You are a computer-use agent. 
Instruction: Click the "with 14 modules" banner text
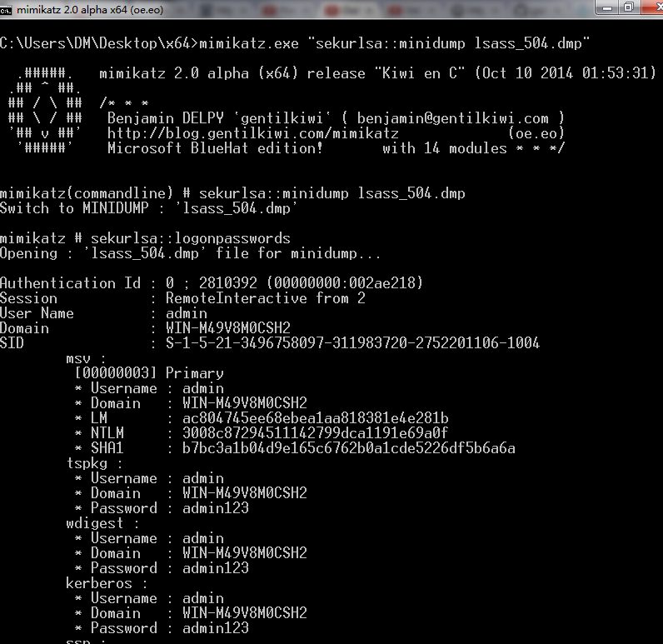tap(445, 148)
